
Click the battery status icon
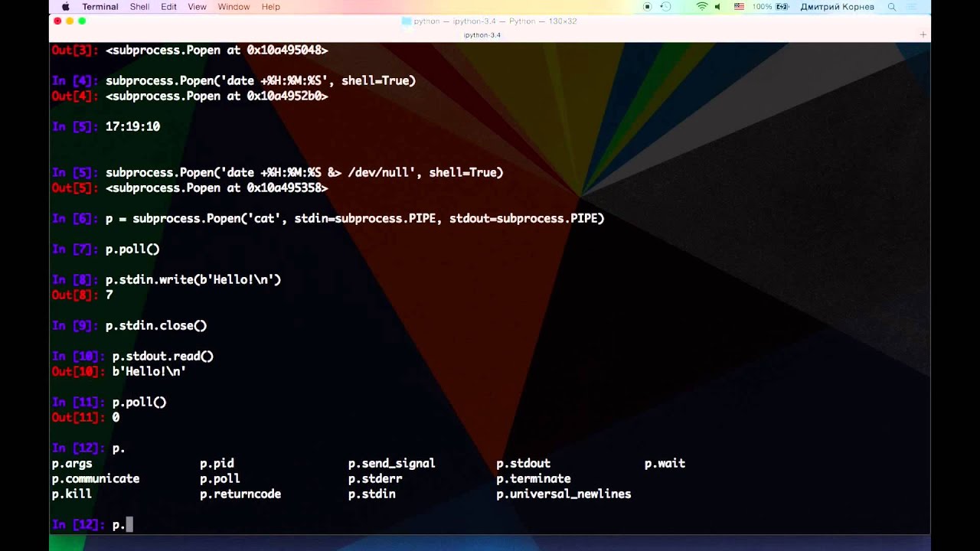(782, 7)
